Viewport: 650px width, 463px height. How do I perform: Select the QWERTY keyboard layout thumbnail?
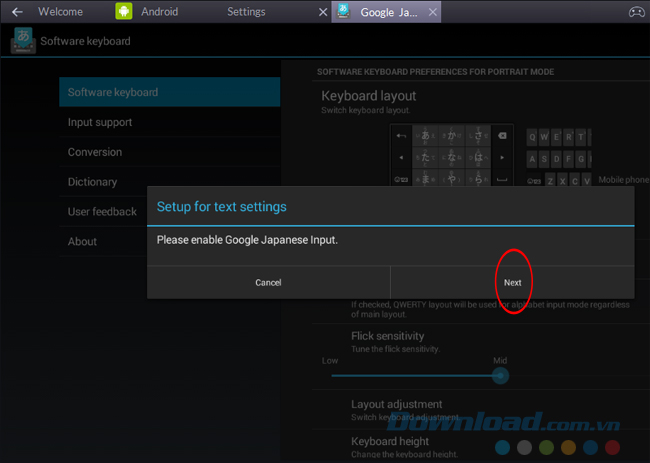558,157
